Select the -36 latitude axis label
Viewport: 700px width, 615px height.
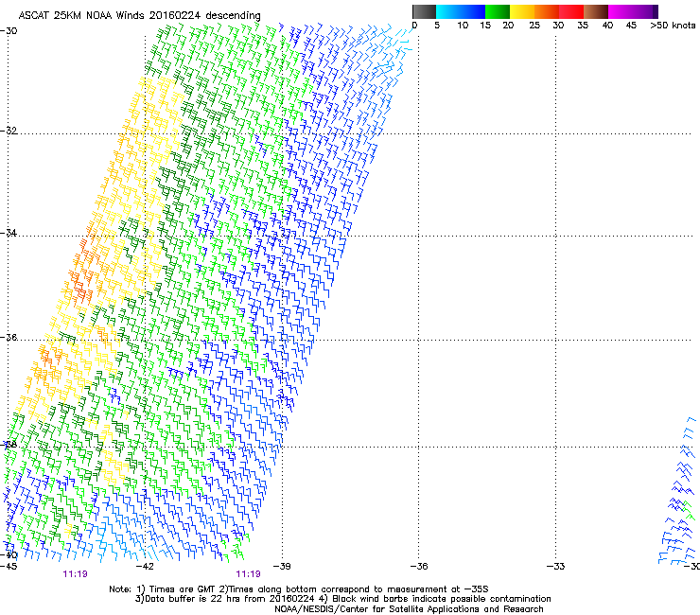pos(9,337)
